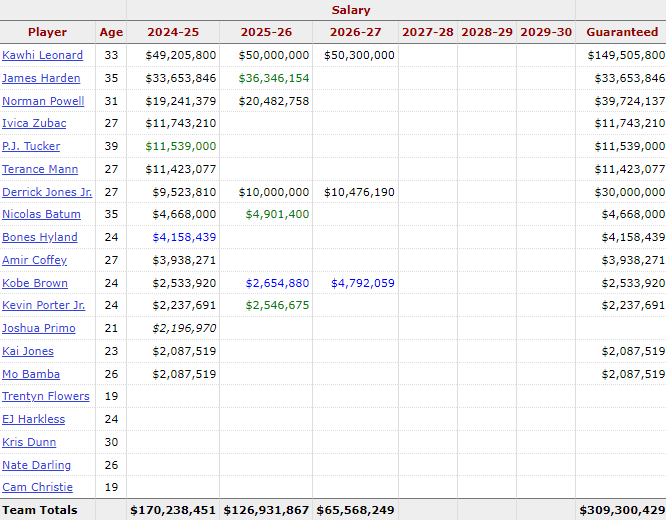This screenshot has height=520, width=666.
Task: Open EJ Harkless player link
Action: [34, 419]
